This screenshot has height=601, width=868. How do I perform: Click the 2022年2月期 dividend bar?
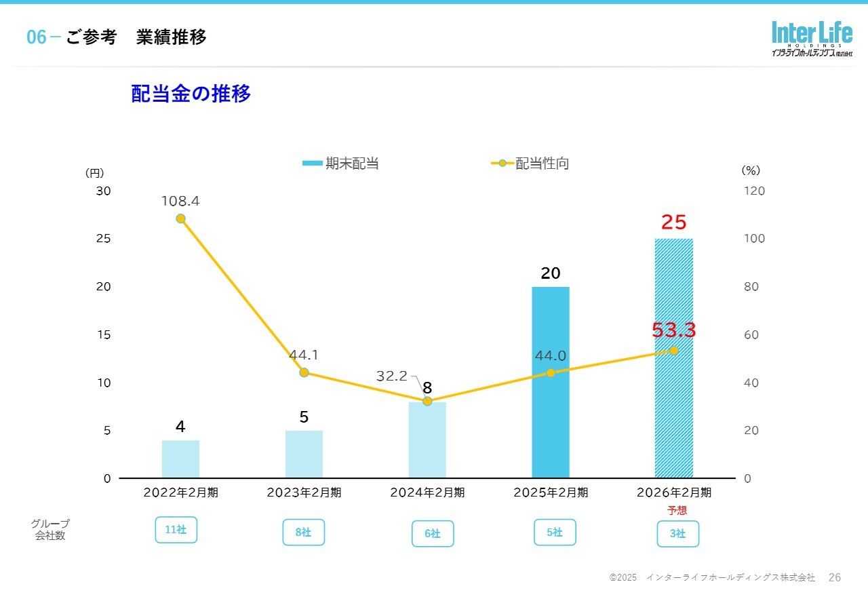(180, 459)
